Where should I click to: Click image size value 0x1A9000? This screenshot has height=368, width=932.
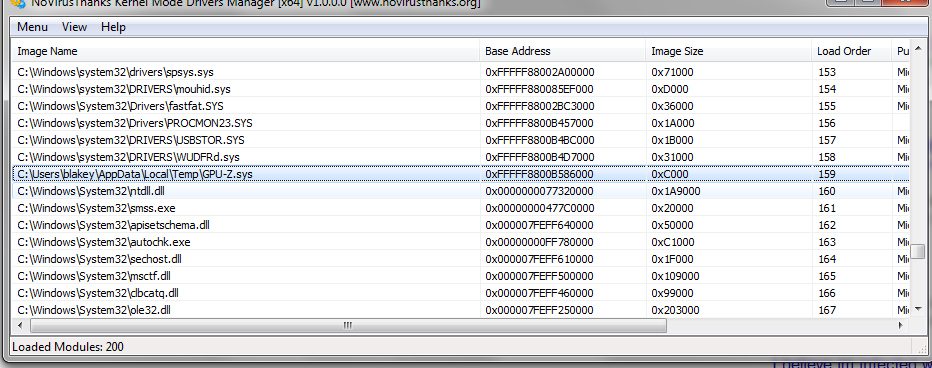676,191
